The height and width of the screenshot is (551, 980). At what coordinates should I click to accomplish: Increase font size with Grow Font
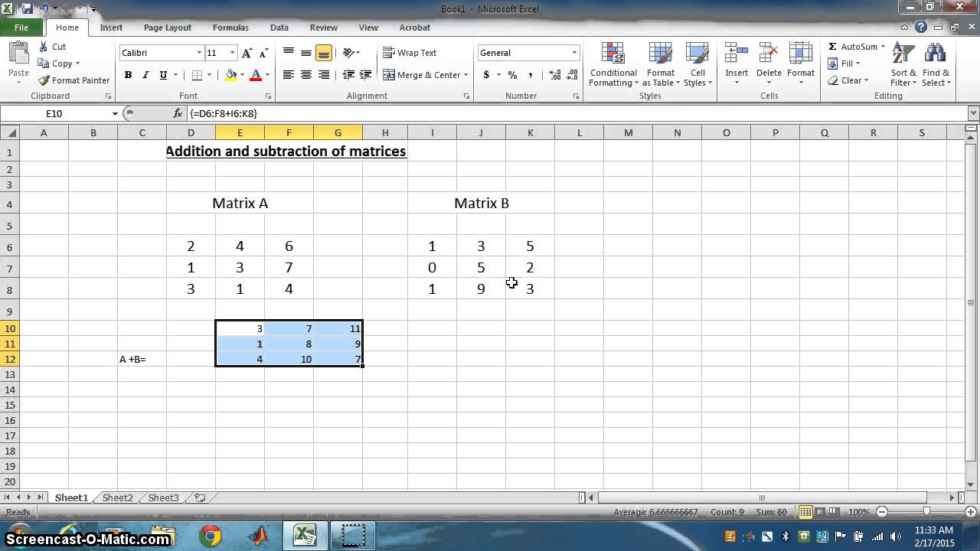tap(247, 53)
